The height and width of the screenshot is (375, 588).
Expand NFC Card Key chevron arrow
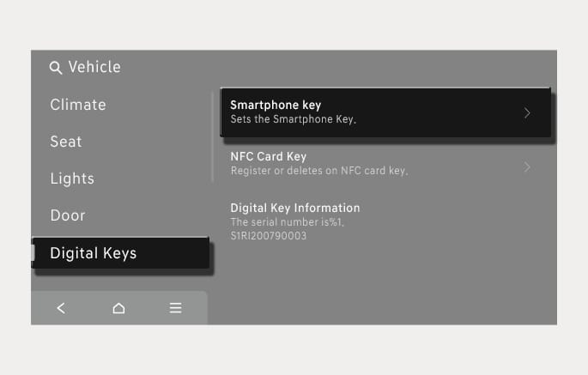[x=527, y=166]
